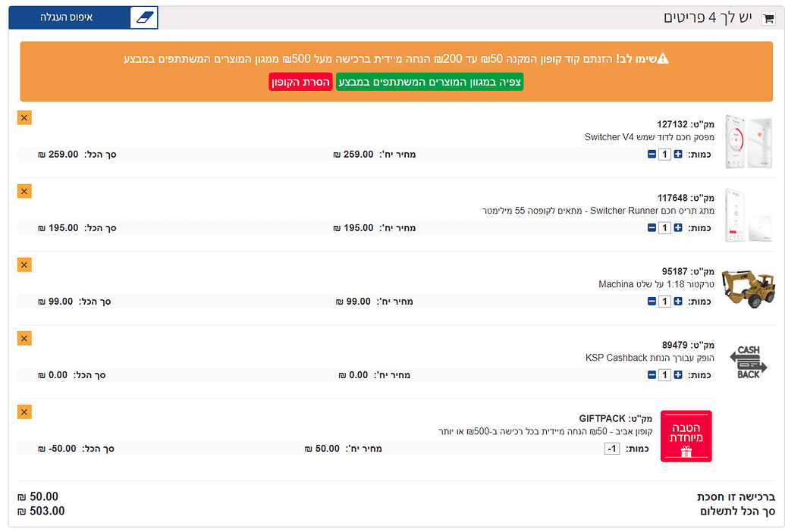The image size is (785, 532).
Task: Click the סך הכל לתשלום label
Action: pos(737,511)
